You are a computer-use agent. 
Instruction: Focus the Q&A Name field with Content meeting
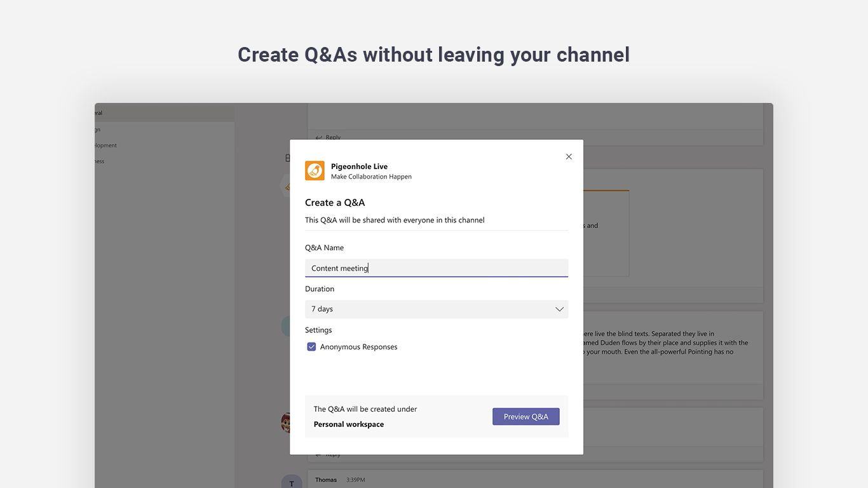(436, 268)
